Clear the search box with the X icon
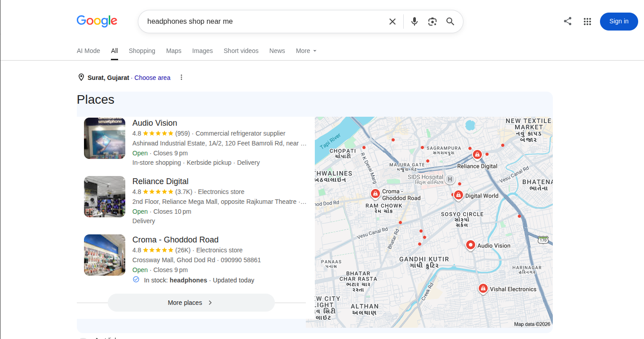This screenshot has width=644, height=339. (393, 22)
